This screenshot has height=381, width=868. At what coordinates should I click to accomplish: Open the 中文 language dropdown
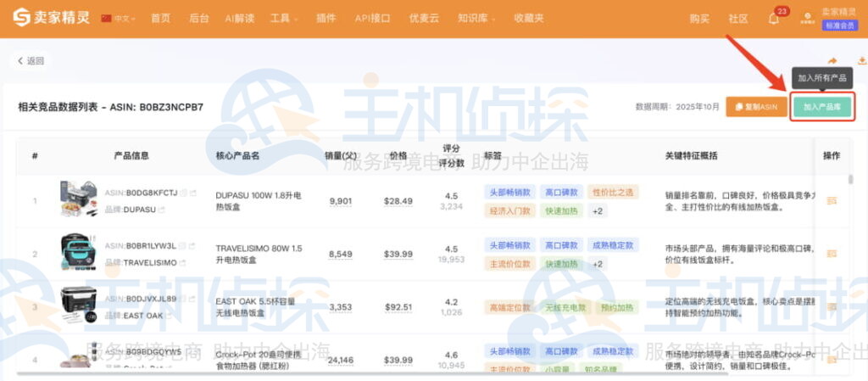click(x=125, y=19)
